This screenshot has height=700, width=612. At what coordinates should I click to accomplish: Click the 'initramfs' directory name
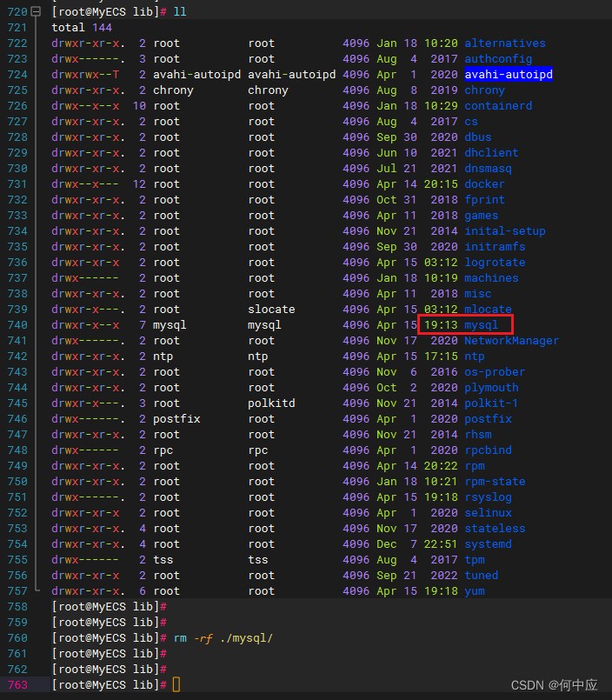click(x=495, y=246)
